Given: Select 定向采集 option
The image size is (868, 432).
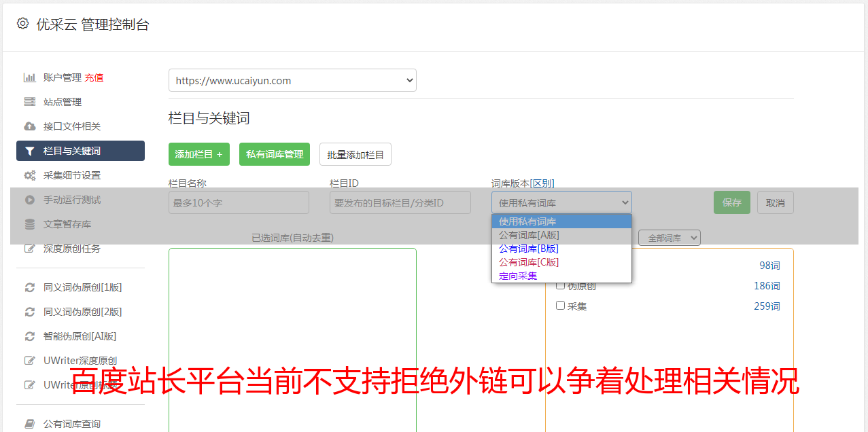Looking at the screenshot, I should (561, 276).
